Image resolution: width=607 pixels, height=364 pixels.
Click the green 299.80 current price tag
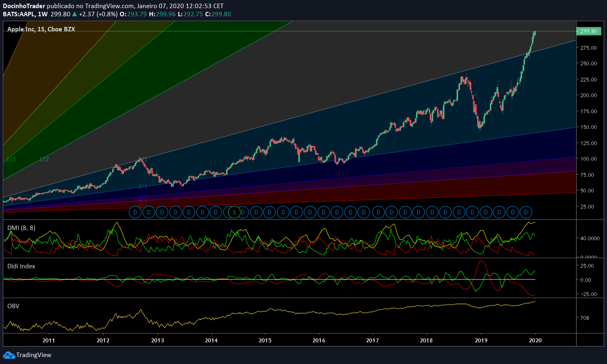pyautogui.click(x=589, y=31)
